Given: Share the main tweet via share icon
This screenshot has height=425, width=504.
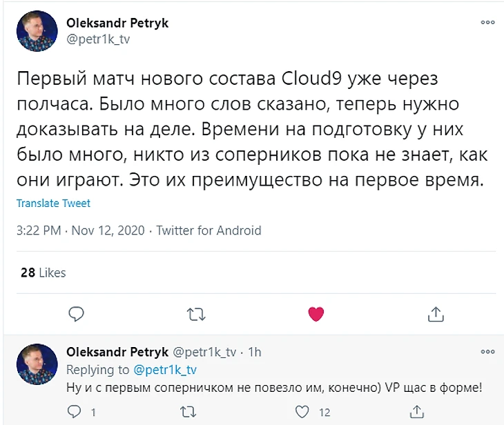Looking at the screenshot, I should pos(435,314).
